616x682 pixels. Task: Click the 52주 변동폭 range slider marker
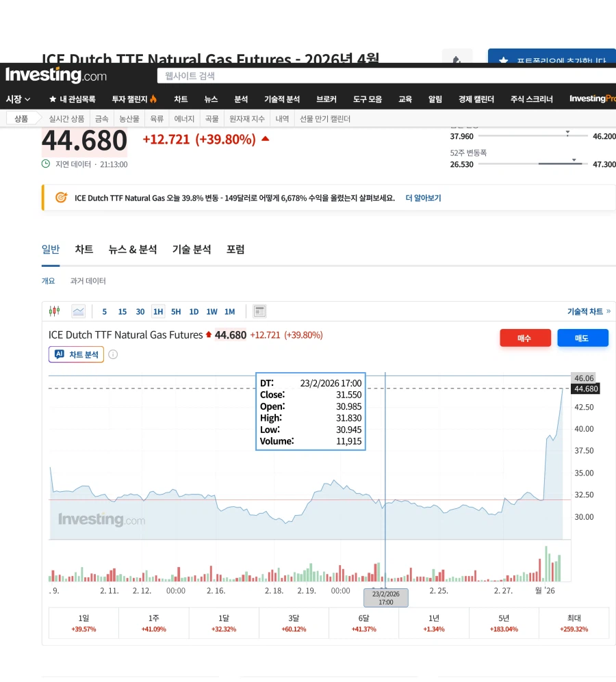coord(574,159)
